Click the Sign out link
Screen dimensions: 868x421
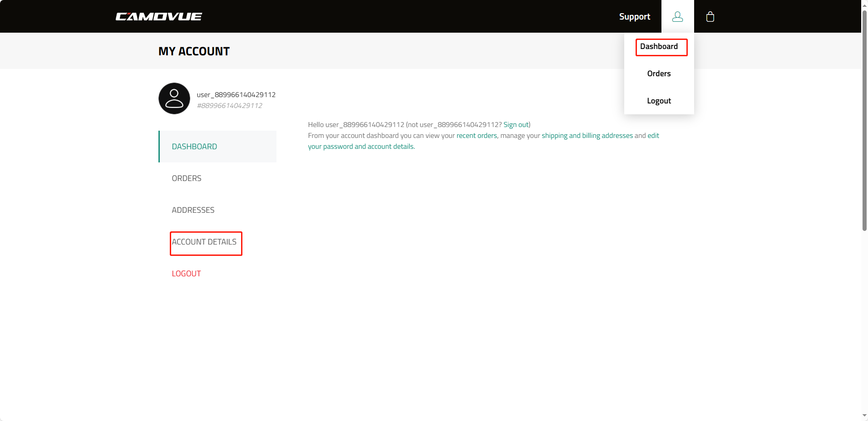pos(516,125)
